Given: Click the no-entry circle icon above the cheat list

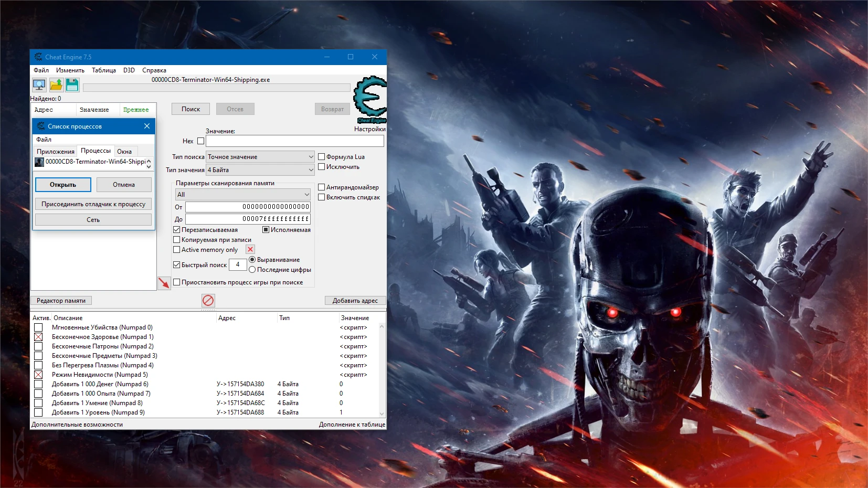Looking at the screenshot, I should [208, 300].
